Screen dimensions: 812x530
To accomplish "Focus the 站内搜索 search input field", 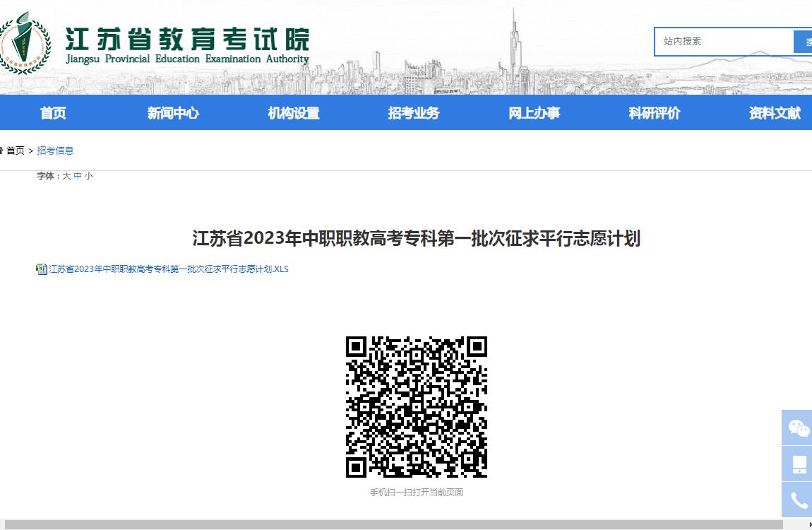I will tap(724, 42).
